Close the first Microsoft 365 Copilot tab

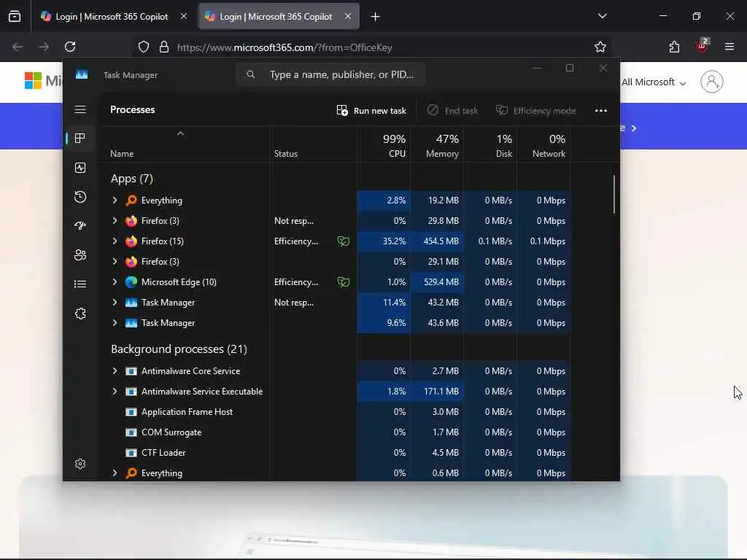coord(184,17)
